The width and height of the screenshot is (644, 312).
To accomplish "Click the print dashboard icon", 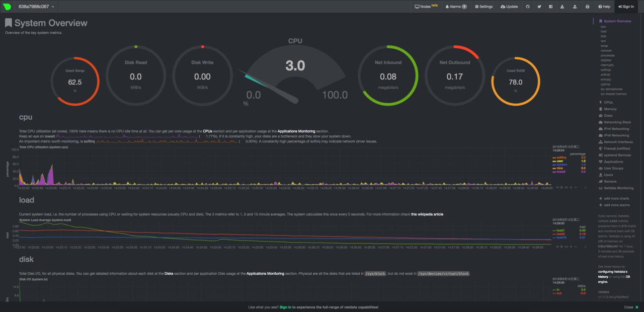I will (587, 7).
